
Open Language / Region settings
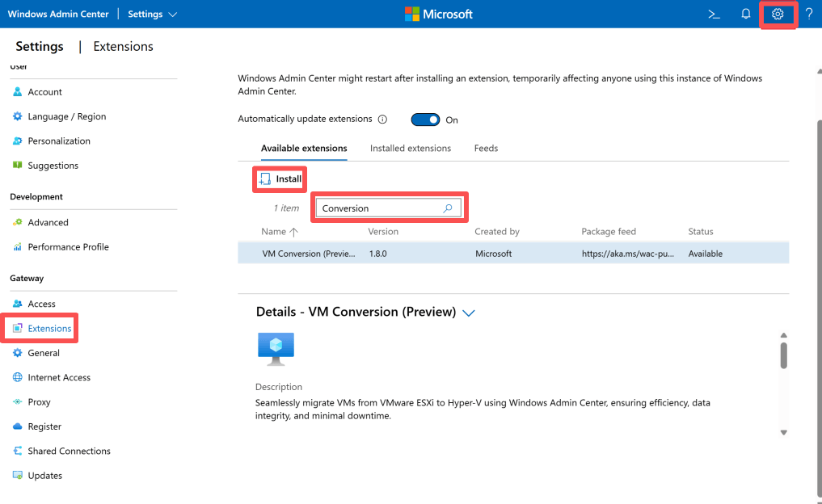point(66,116)
